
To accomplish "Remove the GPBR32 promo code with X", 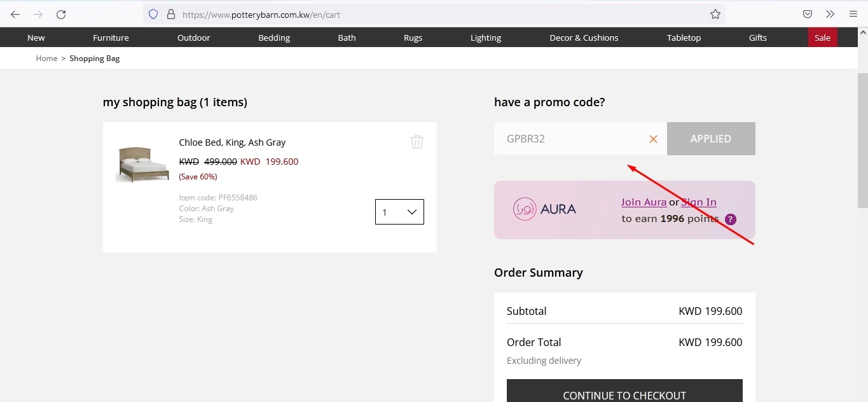I will click(x=653, y=139).
